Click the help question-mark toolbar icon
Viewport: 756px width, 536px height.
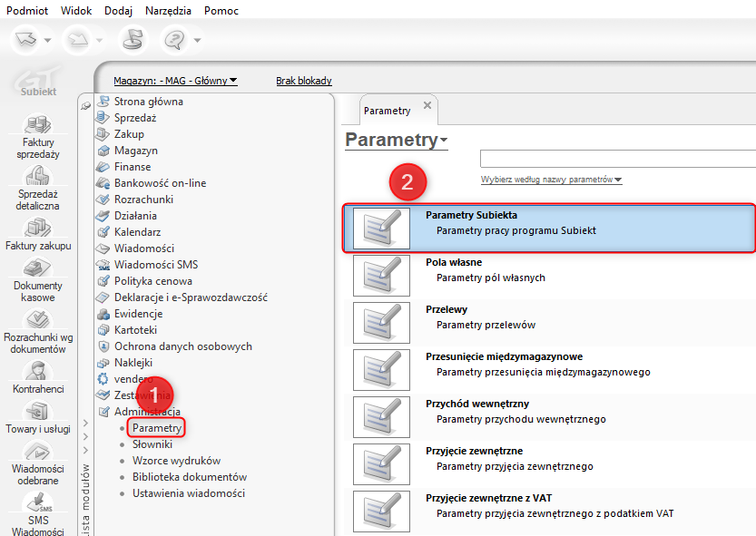click(x=173, y=39)
